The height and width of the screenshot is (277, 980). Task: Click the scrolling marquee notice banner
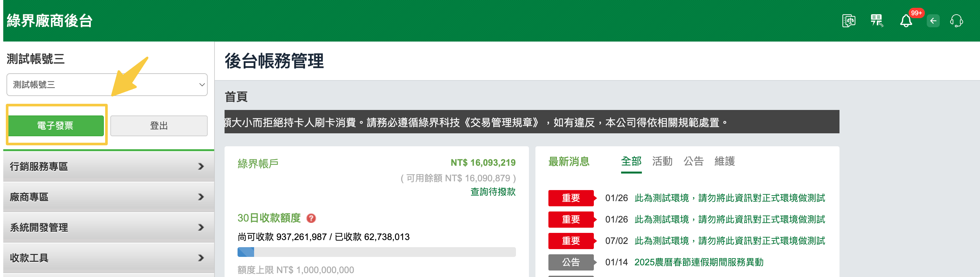(532, 122)
